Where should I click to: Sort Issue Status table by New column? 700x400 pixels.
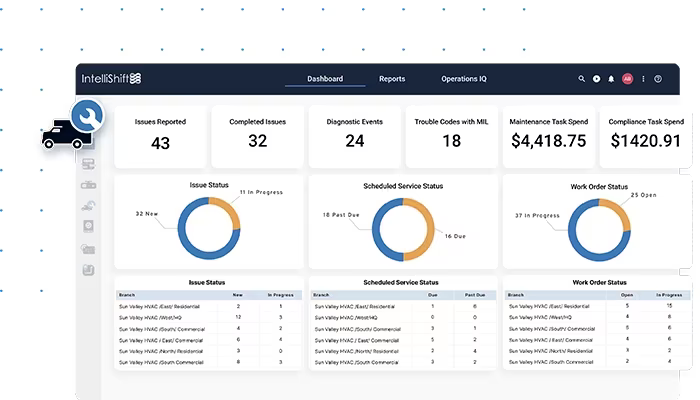(238, 295)
